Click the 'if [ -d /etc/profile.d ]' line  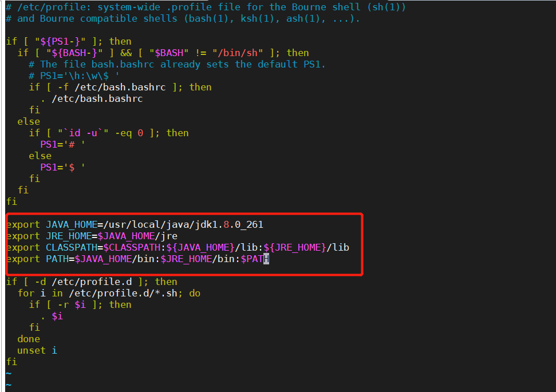[x=92, y=282]
